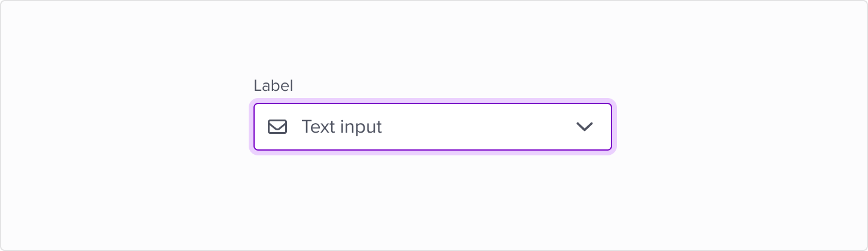
Task: Click the word "Text" in the placeholder
Action: point(317,127)
